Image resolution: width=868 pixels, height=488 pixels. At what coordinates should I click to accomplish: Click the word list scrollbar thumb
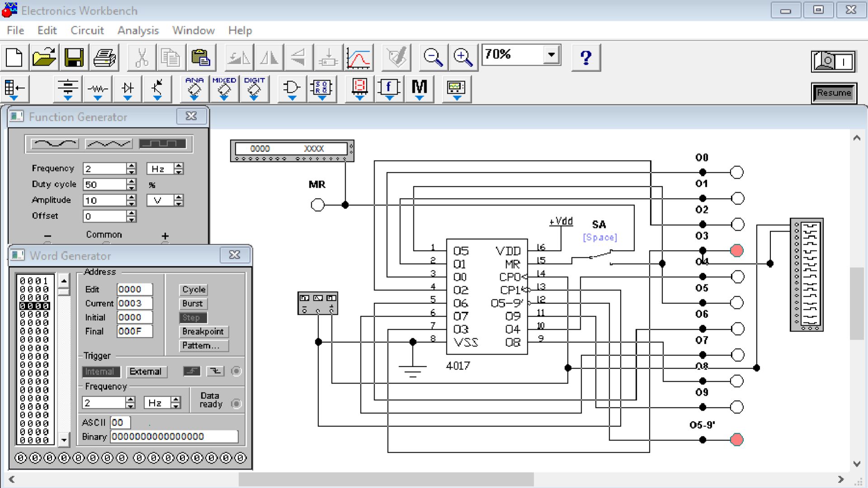pos(64,292)
